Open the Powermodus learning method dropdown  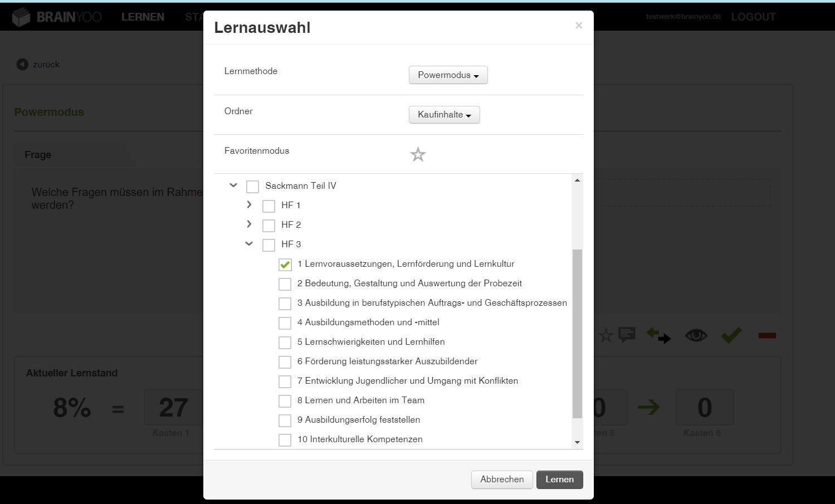tap(448, 75)
